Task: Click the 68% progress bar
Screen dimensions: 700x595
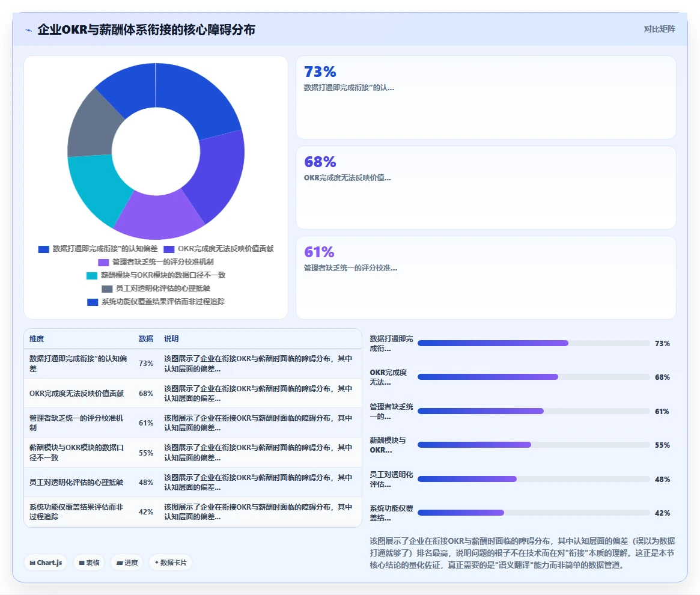Action: pyautogui.click(x=534, y=377)
